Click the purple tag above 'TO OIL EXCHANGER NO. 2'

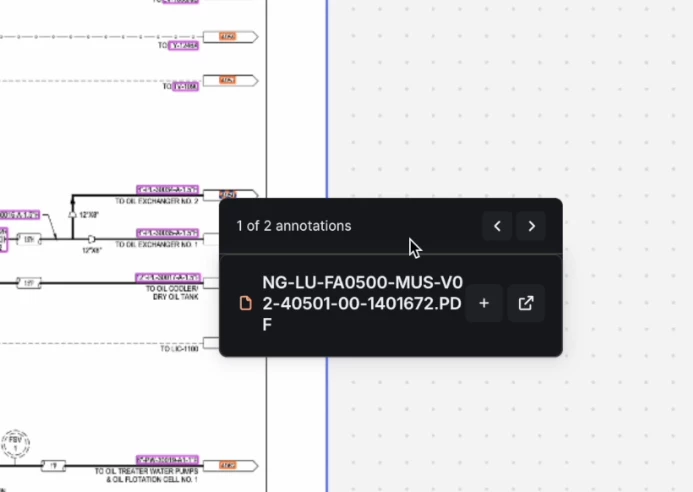pos(168,190)
